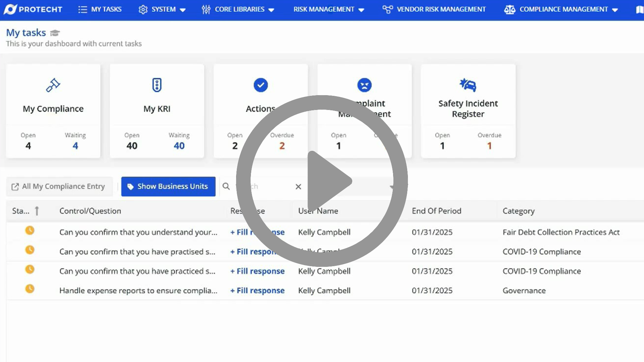Click the Complaint Management angry face icon
This screenshot has height=362, width=644.
click(364, 85)
